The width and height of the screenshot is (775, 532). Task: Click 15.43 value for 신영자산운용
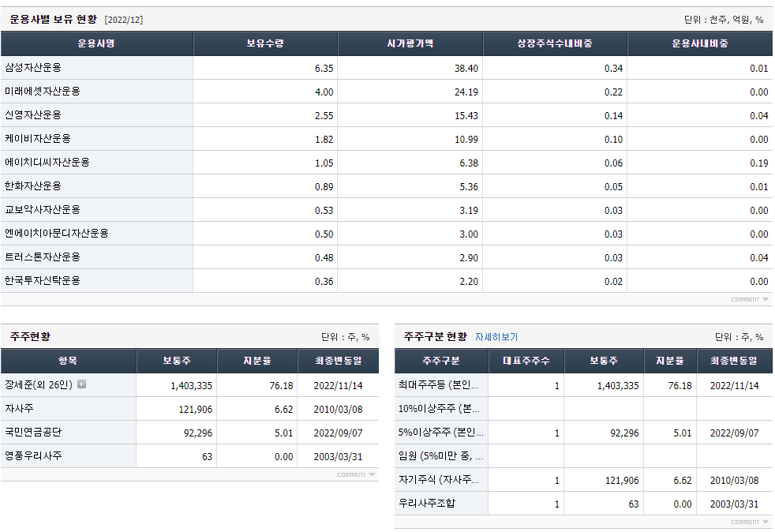point(466,116)
